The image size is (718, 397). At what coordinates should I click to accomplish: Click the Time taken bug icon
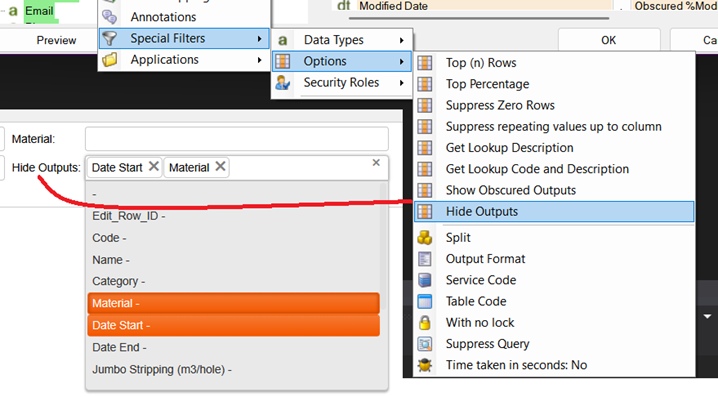coord(424,365)
